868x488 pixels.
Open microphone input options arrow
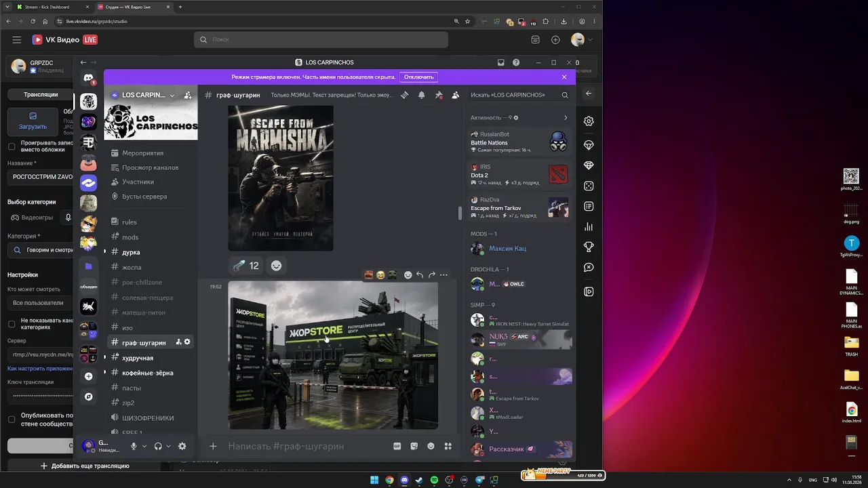point(144,446)
